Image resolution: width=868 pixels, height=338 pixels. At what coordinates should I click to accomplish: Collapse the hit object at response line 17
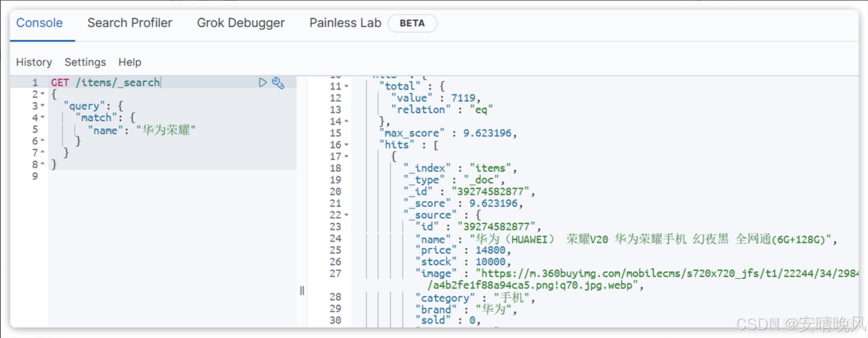pyautogui.click(x=346, y=156)
